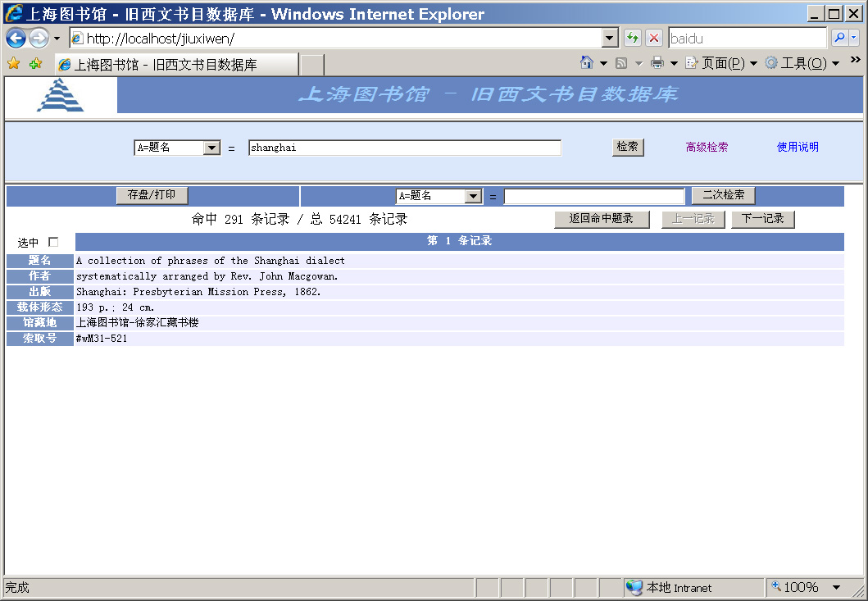
Task: Stop loading with the red X icon
Action: 654,39
